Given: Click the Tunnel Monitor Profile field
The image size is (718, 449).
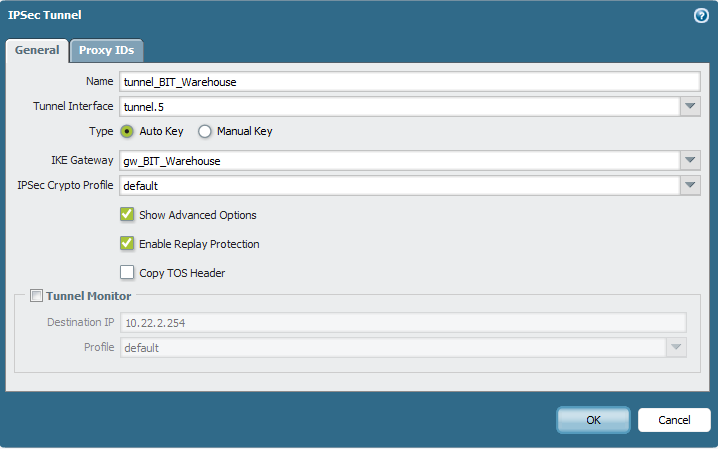Looking at the screenshot, I should click(393, 348).
